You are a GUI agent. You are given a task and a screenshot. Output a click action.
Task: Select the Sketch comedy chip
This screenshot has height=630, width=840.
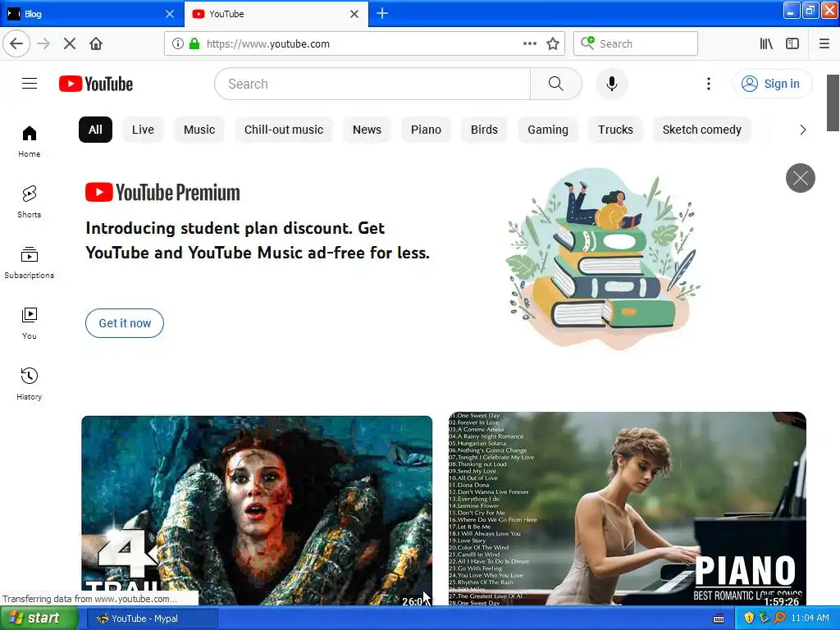tap(702, 130)
